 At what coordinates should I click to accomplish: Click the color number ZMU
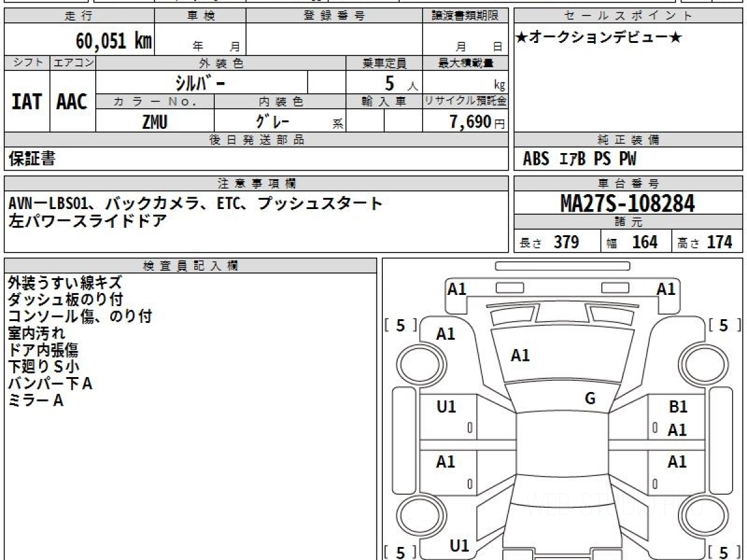(154, 122)
